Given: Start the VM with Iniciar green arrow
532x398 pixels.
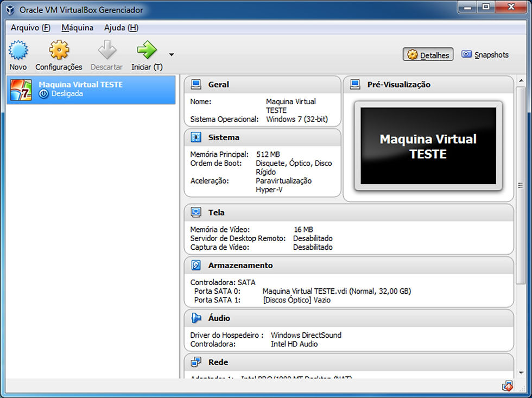Looking at the screenshot, I should (147, 50).
